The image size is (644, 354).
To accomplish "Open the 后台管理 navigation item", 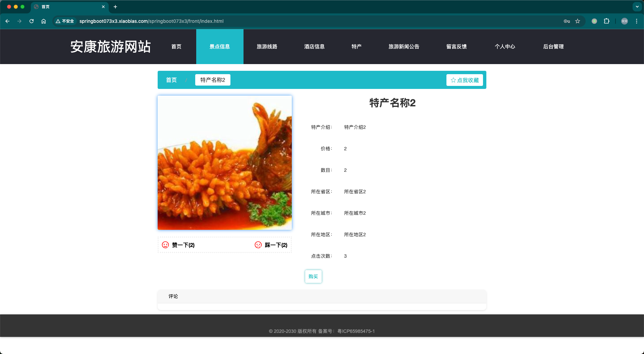I will [553, 47].
